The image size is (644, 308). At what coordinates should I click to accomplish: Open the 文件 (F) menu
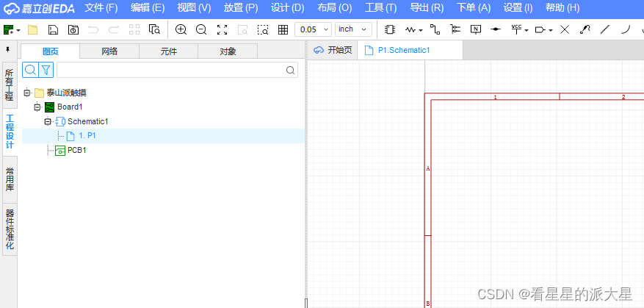pyautogui.click(x=101, y=8)
